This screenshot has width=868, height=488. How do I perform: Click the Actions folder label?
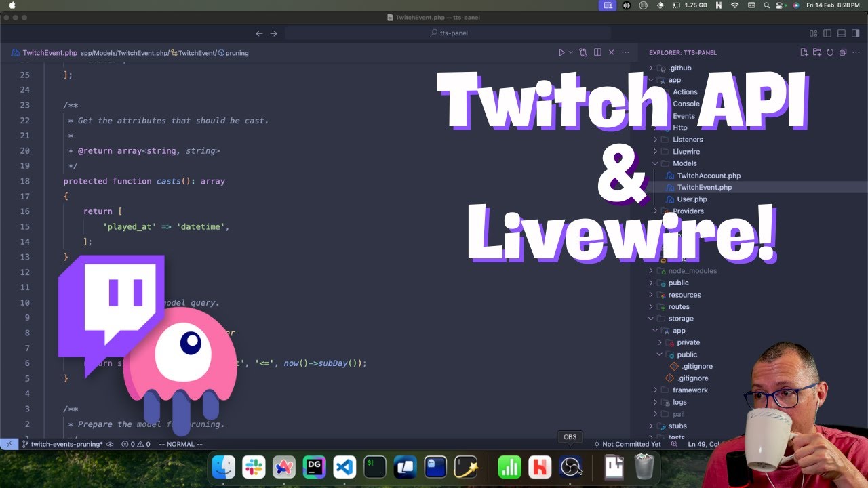point(685,92)
